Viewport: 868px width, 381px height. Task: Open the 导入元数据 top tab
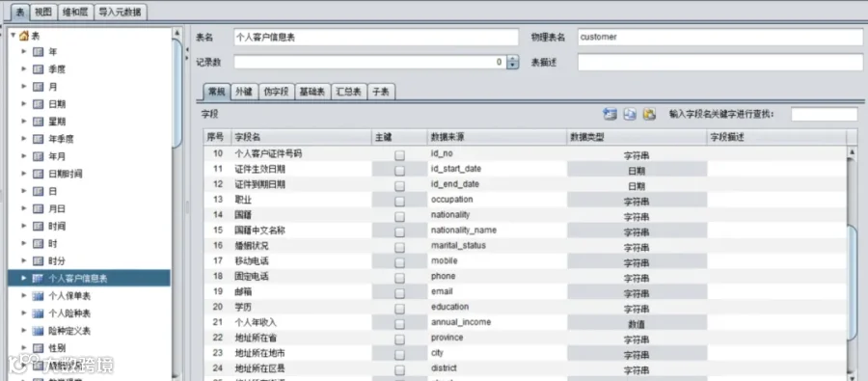tap(121, 11)
